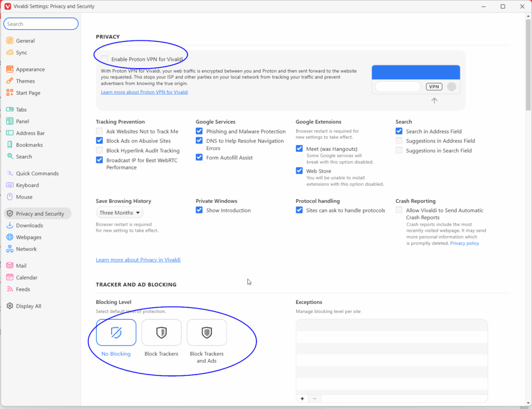Image resolution: width=532 pixels, height=409 pixels.
Task: Navigate to Downloads settings
Action: click(x=30, y=226)
